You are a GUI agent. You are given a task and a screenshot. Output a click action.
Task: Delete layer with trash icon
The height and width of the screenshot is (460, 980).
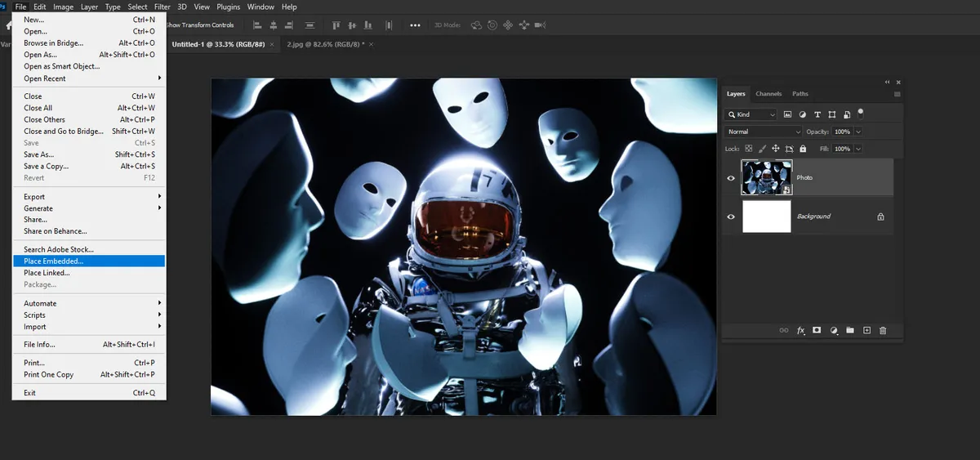(x=883, y=330)
